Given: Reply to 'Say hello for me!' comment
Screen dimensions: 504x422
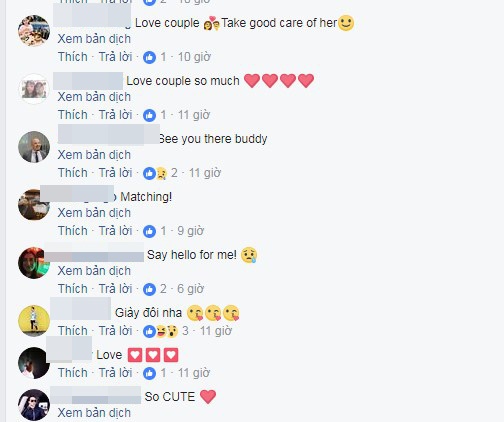Looking at the screenshot, I should [x=115, y=289].
